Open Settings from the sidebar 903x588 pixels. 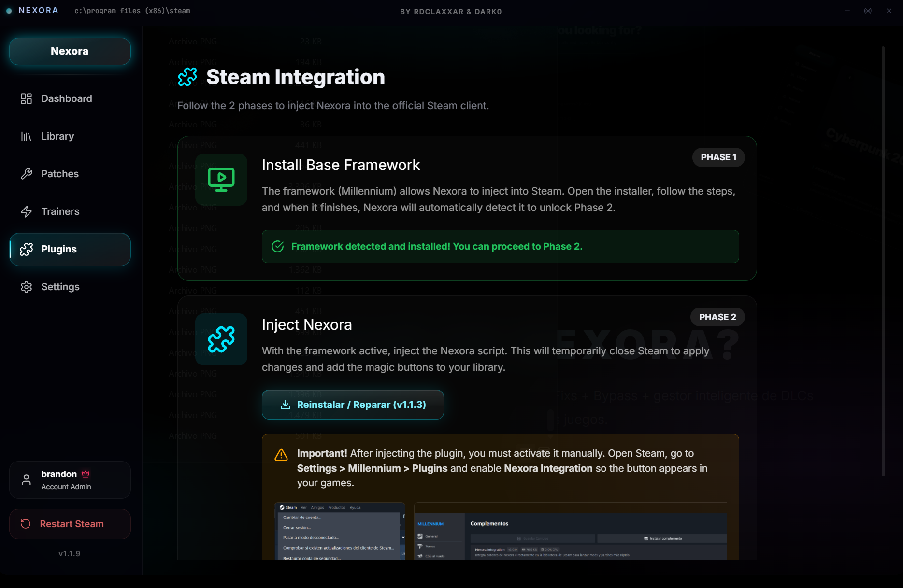[x=70, y=287]
